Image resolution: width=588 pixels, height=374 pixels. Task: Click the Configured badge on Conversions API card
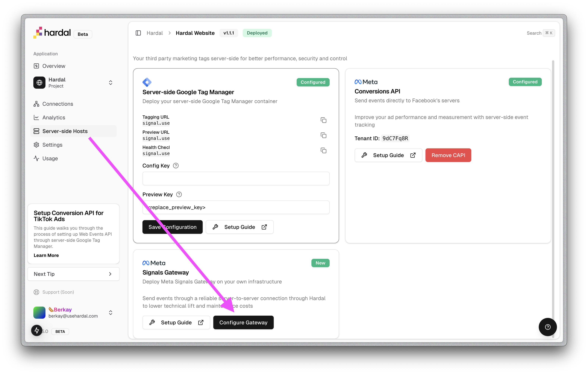point(525,82)
